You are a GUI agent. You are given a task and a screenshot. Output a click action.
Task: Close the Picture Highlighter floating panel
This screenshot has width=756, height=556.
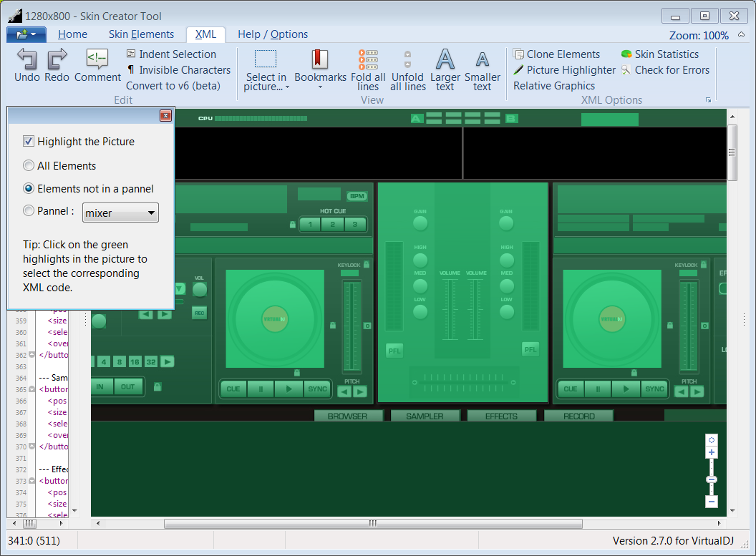pos(165,116)
